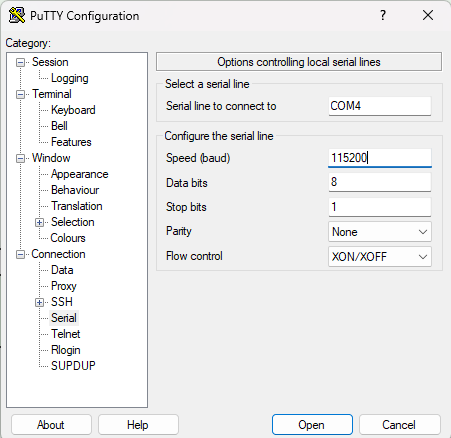Image resolution: width=451 pixels, height=438 pixels.
Task: Focus the Serial line field containing COM4
Action: coord(380,106)
